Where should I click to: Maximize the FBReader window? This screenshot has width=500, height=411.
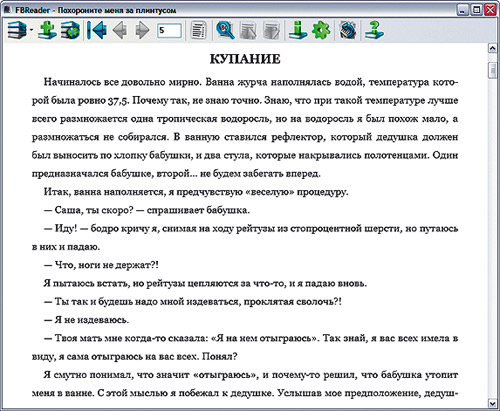pos(477,10)
